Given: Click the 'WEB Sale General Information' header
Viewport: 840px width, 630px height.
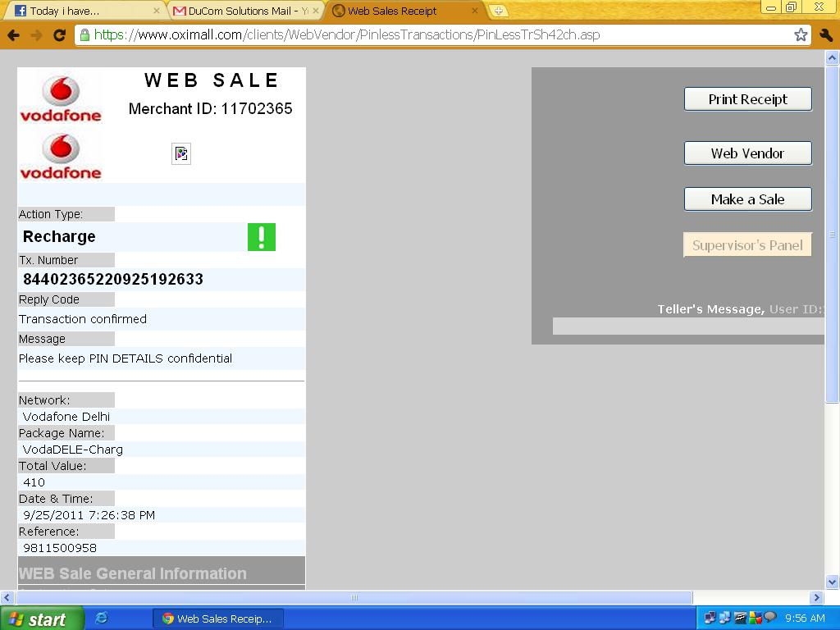Looking at the screenshot, I should (x=133, y=573).
